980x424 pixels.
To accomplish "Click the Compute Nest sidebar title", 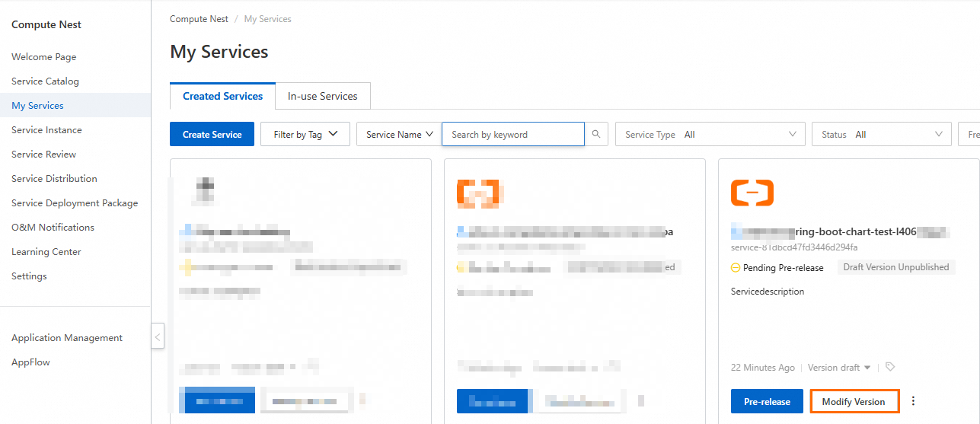I will click(46, 24).
